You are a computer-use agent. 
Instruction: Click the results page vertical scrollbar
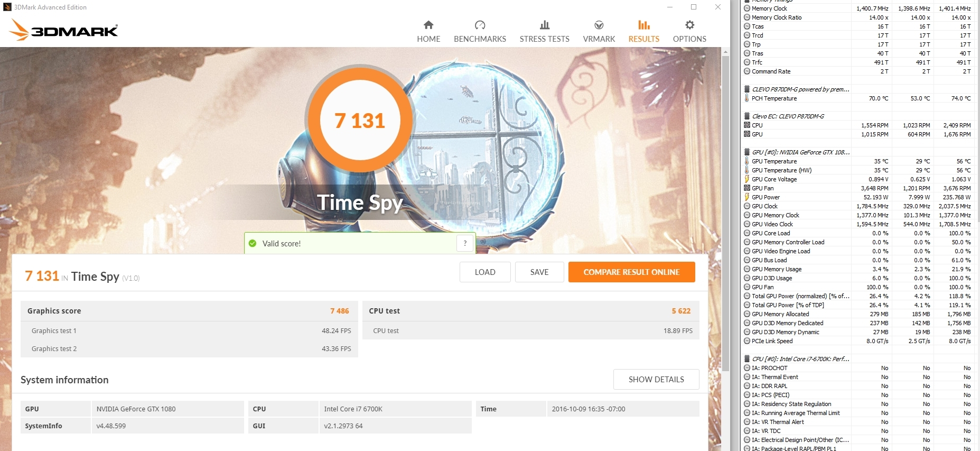pos(725,248)
